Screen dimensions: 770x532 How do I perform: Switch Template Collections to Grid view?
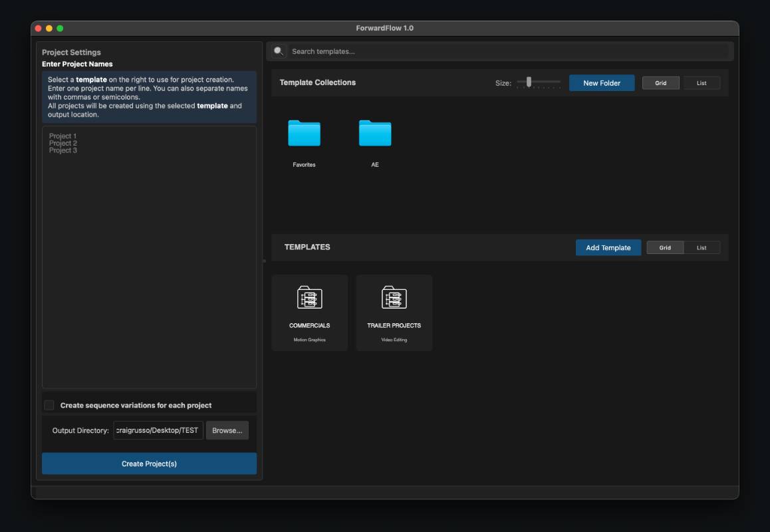click(660, 83)
